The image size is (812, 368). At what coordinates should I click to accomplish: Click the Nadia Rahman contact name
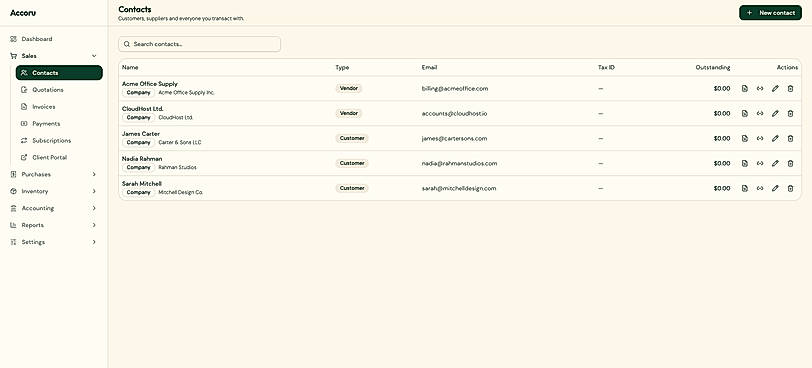[x=142, y=158]
